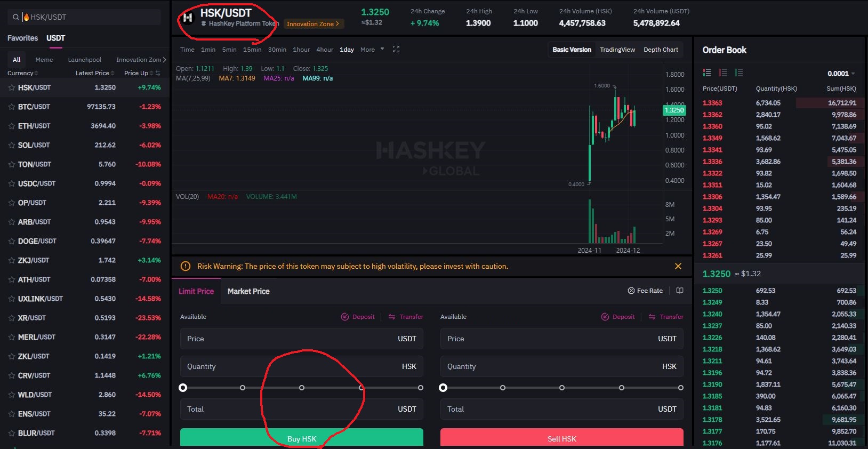The width and height of the screenshot is (868, 449).
Task: Set sell amount slider to 100%
Action: [x=681, y=388]
